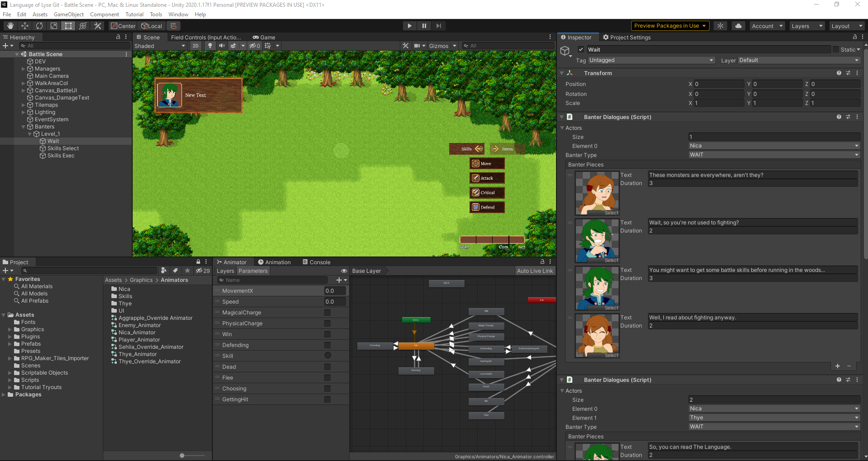The width and height of the screenshot is (868, 461).
Task: Toggle scene grid visibility icon
Action: tap(268, 46)
